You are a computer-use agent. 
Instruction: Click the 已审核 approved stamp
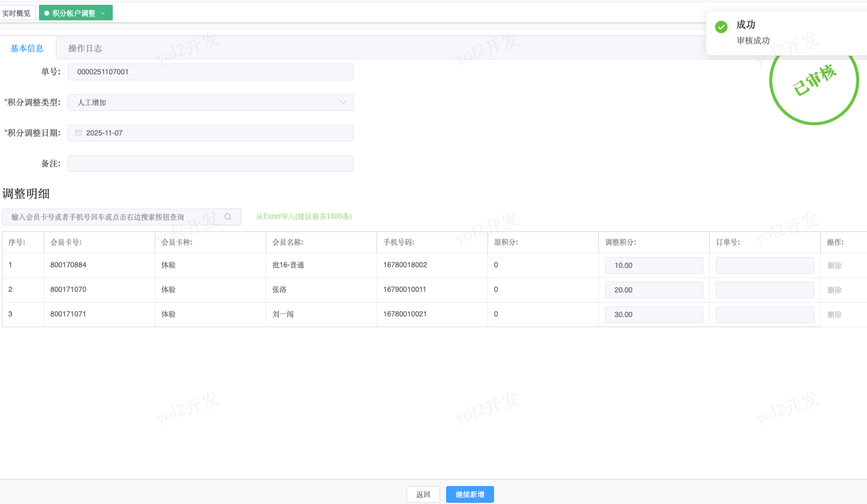[x=814, y=84]
